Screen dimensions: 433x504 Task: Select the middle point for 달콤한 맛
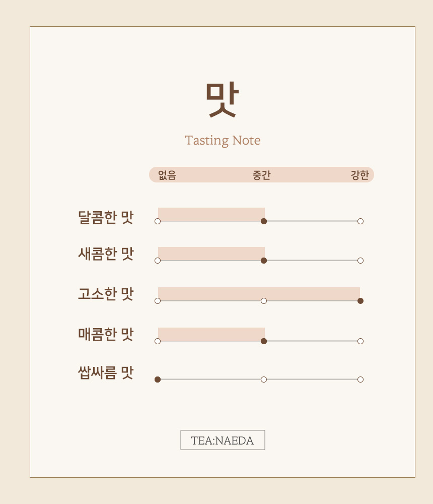click(264, 221)
